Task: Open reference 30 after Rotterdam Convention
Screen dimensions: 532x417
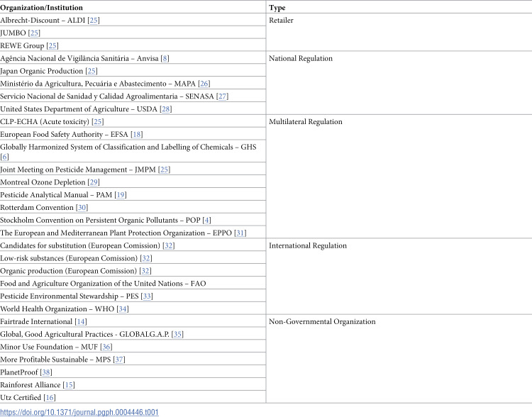Action: pyautogui.click(x=82, y=208)
